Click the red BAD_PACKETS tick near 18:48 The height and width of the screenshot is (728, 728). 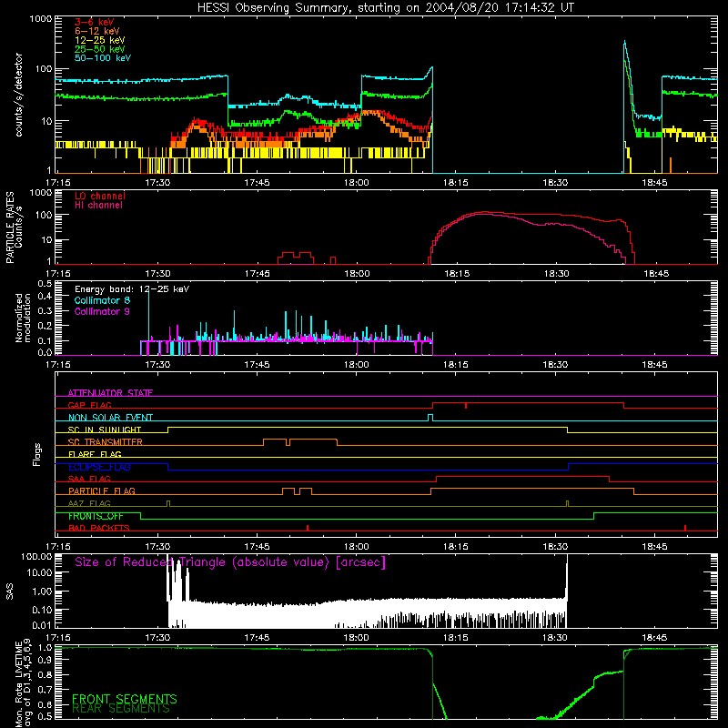(x=685, y=528)
